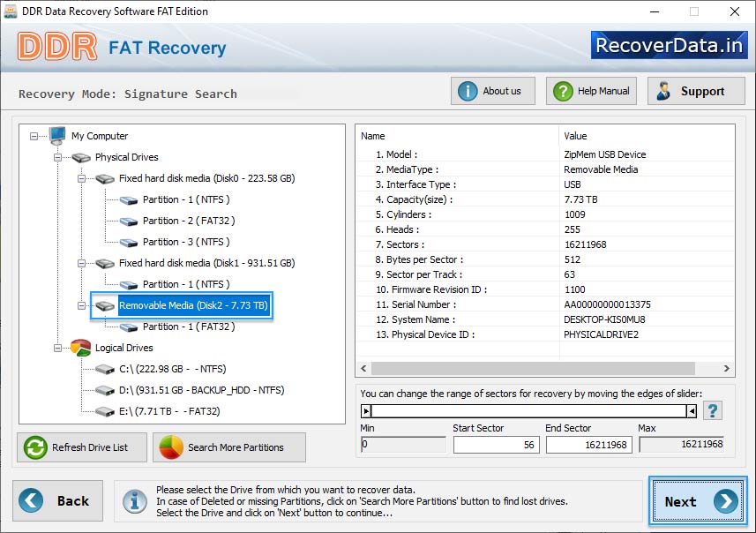Select Partition - 1 (FAT32) under Disk2

coord(189,327)
